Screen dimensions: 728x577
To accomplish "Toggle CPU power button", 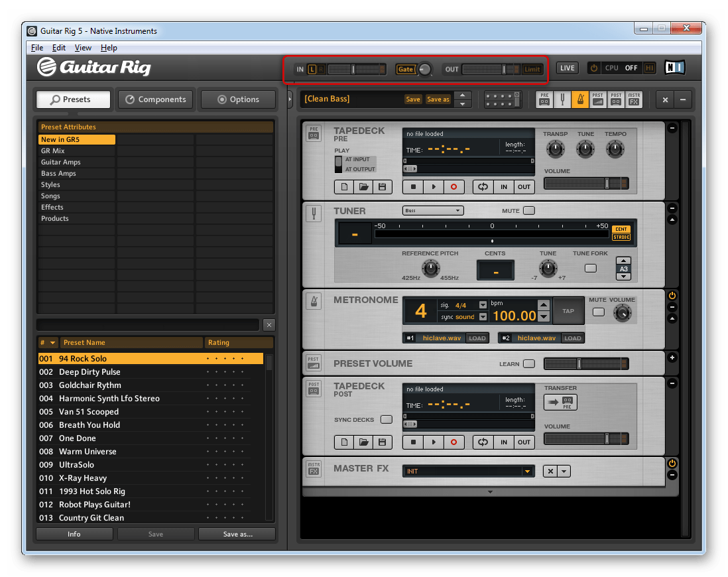I will click(594, 68).
